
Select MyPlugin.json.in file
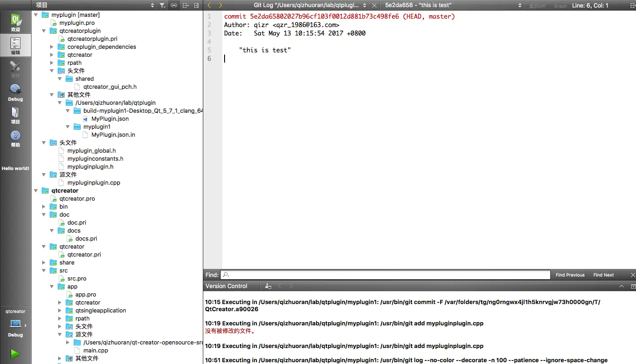[113, 135]
